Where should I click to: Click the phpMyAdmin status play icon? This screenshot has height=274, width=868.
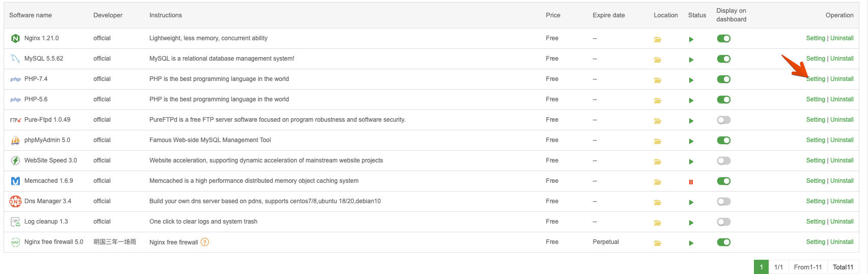click(x=691, y=141)
